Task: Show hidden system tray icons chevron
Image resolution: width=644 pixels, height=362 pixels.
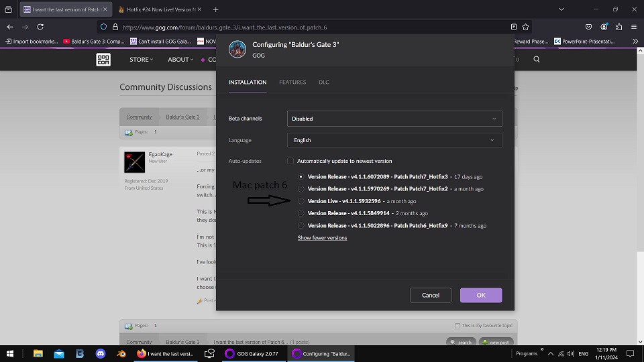Action: click(551, 353)
